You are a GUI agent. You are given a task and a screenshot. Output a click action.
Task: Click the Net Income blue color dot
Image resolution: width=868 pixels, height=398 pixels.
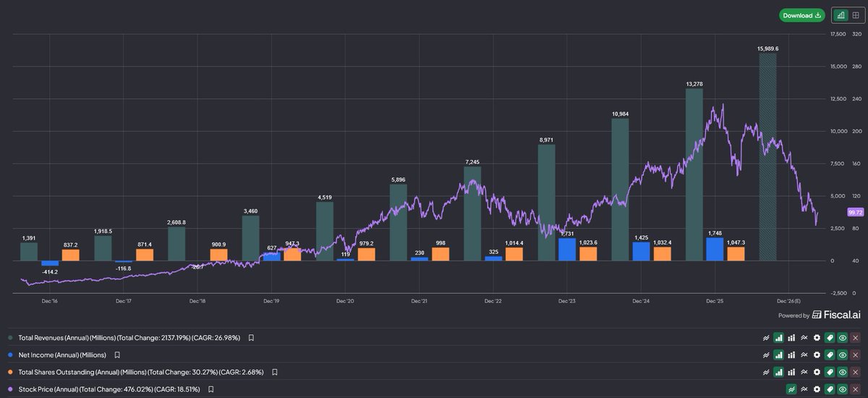[9, 355]
